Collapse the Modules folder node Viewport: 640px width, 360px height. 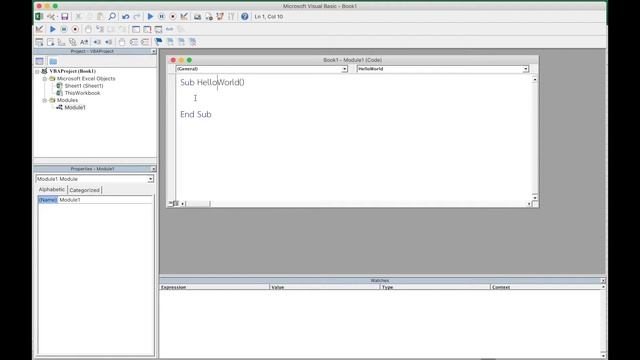[x=44, y=100]
